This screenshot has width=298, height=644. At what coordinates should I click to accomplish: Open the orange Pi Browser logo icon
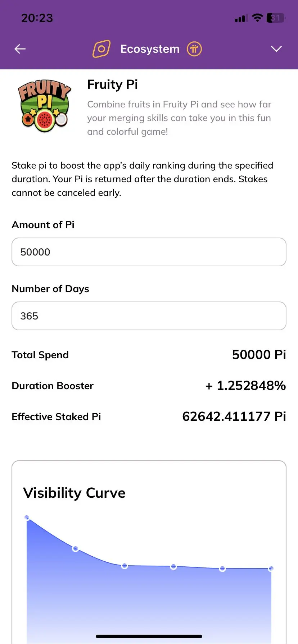[101, 49]
